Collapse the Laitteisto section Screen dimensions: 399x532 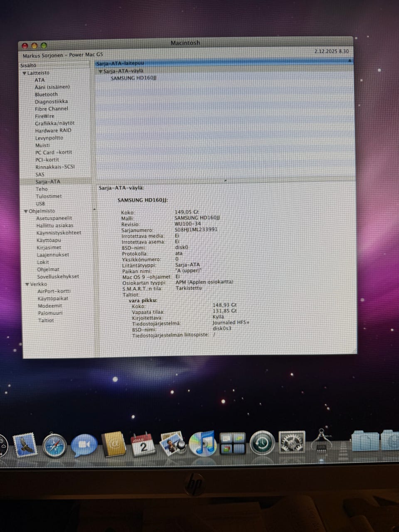click(25, 73)
